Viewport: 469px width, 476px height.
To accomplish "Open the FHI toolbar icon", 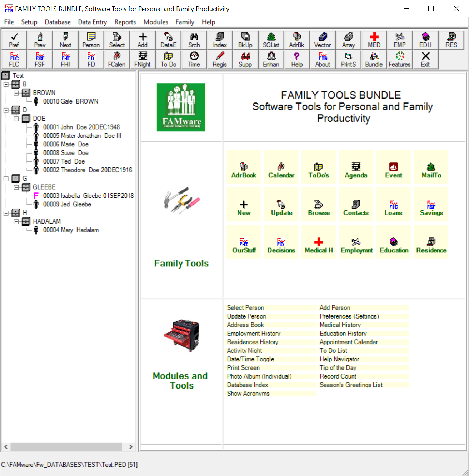I will click(65, 59).
